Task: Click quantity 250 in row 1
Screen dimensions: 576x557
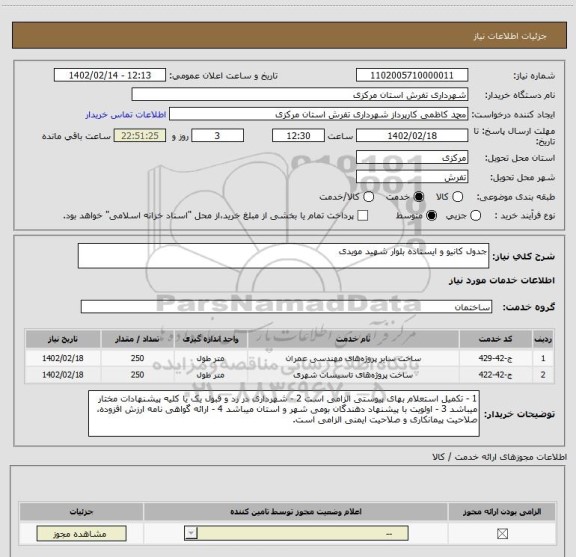Action: (137, 358)
